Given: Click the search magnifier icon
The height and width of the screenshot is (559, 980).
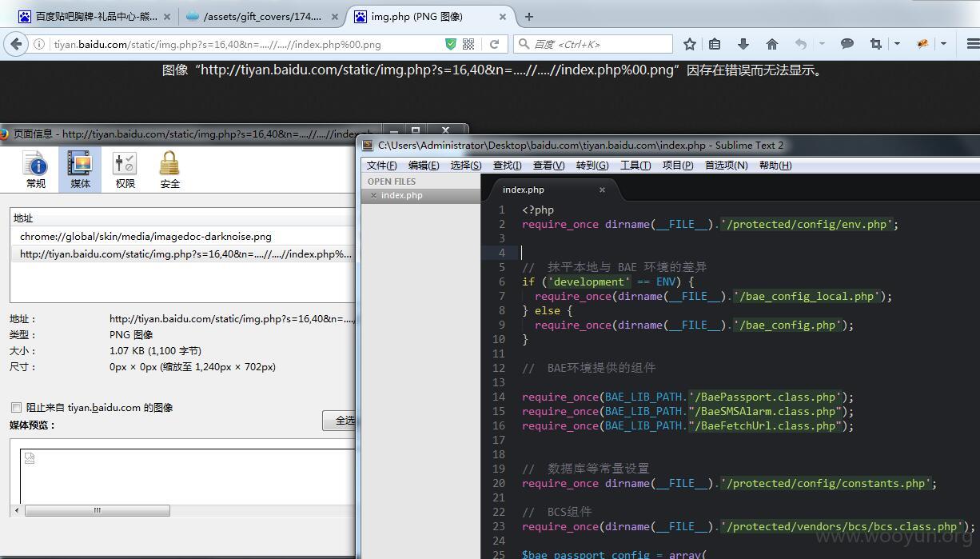Looking at the screenshot, I should (524, 45).
